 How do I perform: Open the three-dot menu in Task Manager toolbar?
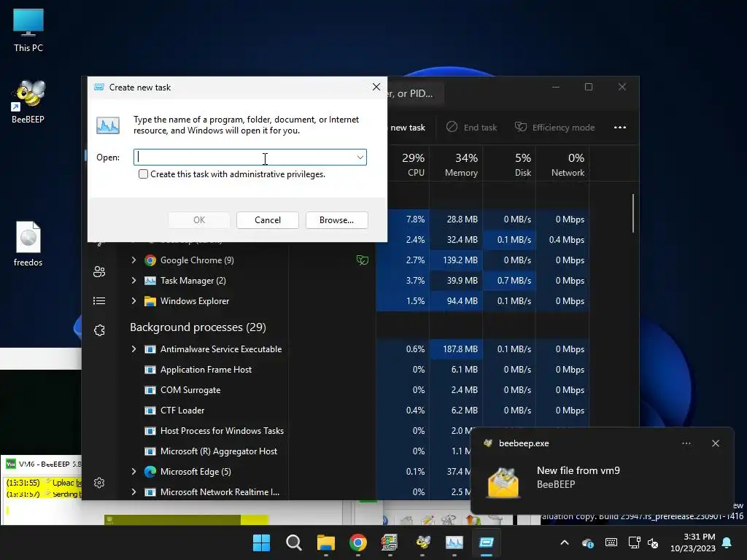coord(620,127)
